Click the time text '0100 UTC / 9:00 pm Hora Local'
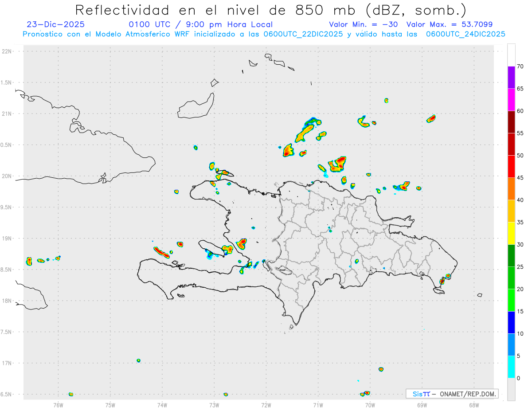 200,24
